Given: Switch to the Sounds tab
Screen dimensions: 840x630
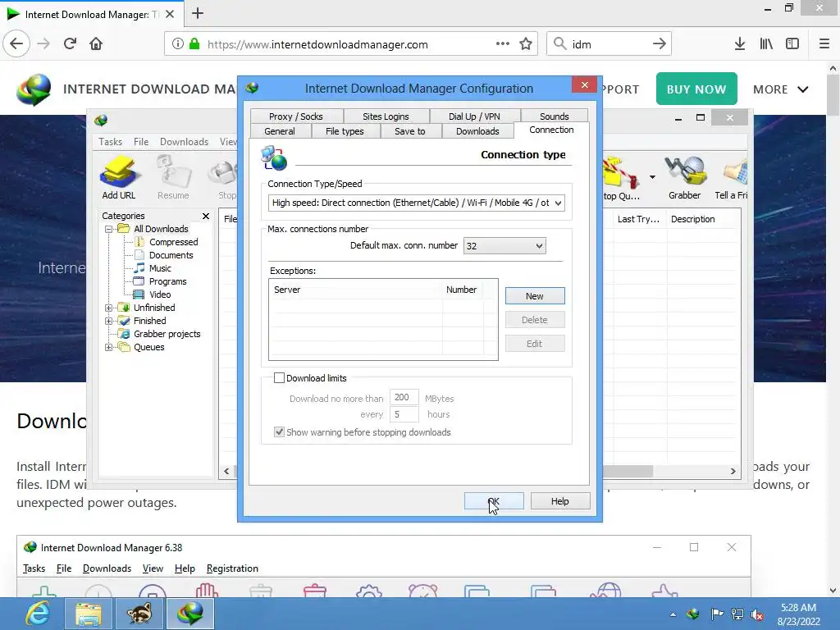Looking at the screenshot, I should (555, 116).
